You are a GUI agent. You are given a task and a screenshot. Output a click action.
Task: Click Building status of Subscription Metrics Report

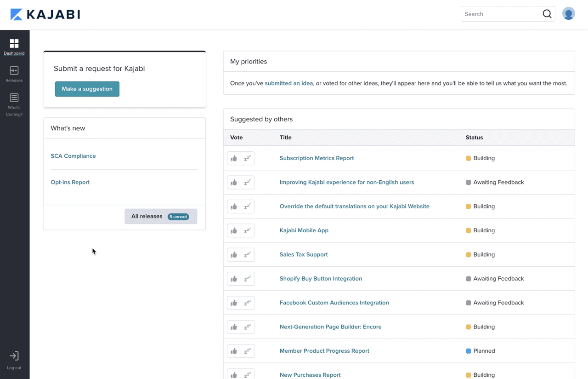click(480, 158)
